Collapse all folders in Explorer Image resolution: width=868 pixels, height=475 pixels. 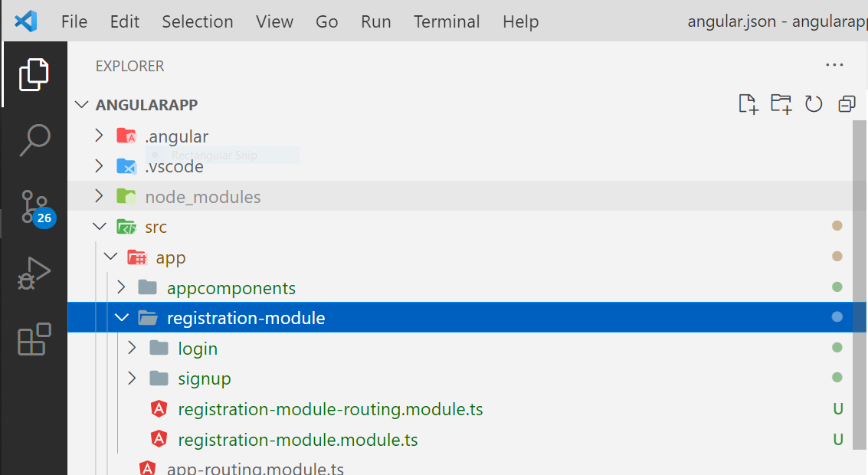click(x=847, y=104)
